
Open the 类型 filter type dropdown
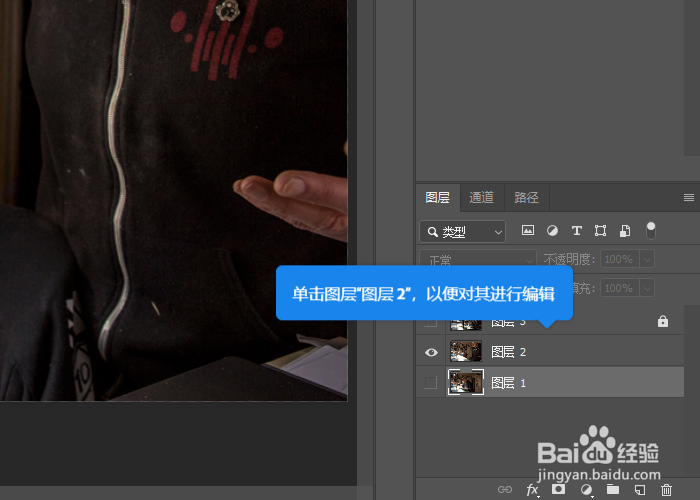point(462,232)
